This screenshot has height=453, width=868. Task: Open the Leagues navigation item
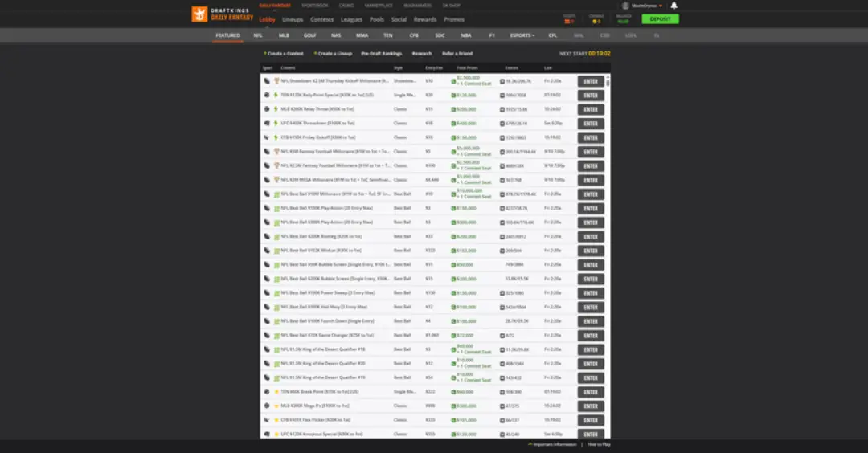coord(351,19)
